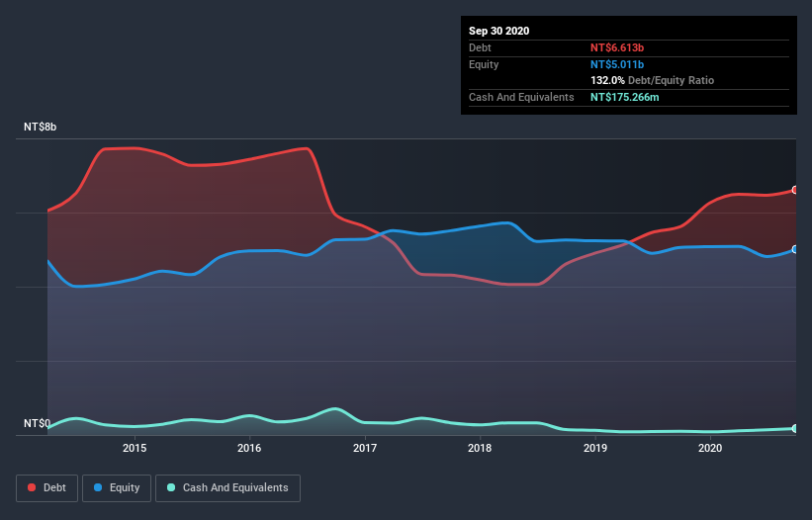Click the Equity row label in tooltip
The height and width of the screenshot is (520, 812).
[x=484, y=64]
